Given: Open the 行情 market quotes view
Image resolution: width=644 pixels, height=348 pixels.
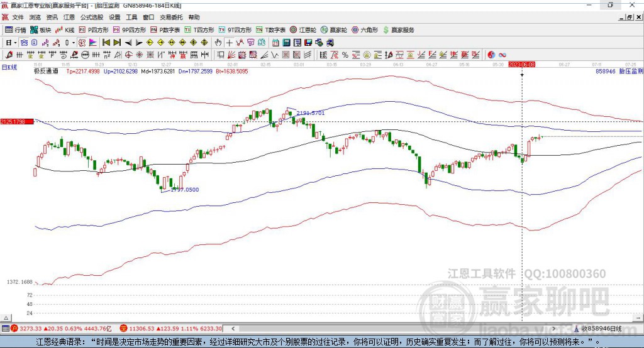Looking at the screenshot, I should tap(15, 30).
